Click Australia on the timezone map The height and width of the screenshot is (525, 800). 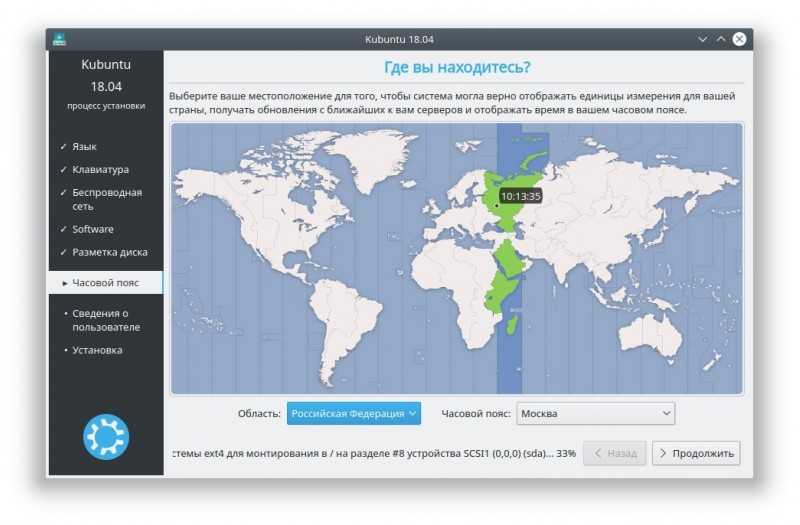[651, 337]
